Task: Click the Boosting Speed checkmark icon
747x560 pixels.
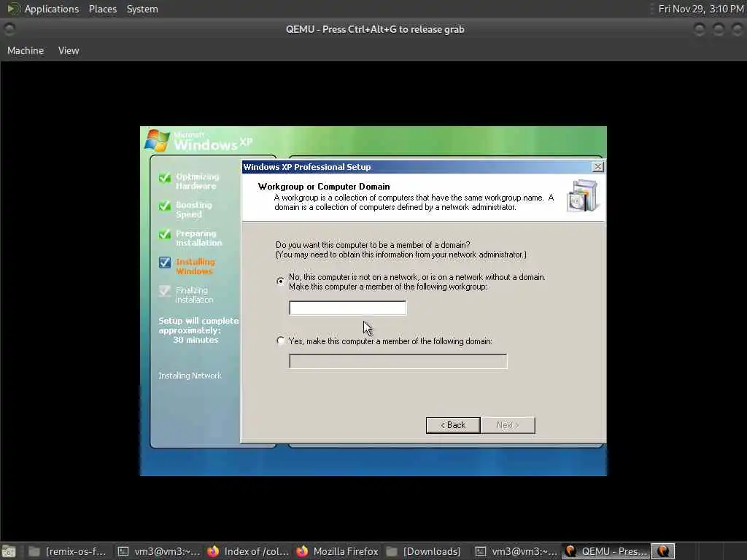Action: (165, 206)
